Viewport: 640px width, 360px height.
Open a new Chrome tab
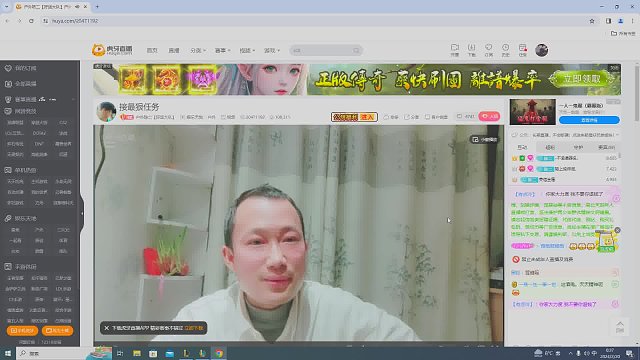tap(97, 7)
